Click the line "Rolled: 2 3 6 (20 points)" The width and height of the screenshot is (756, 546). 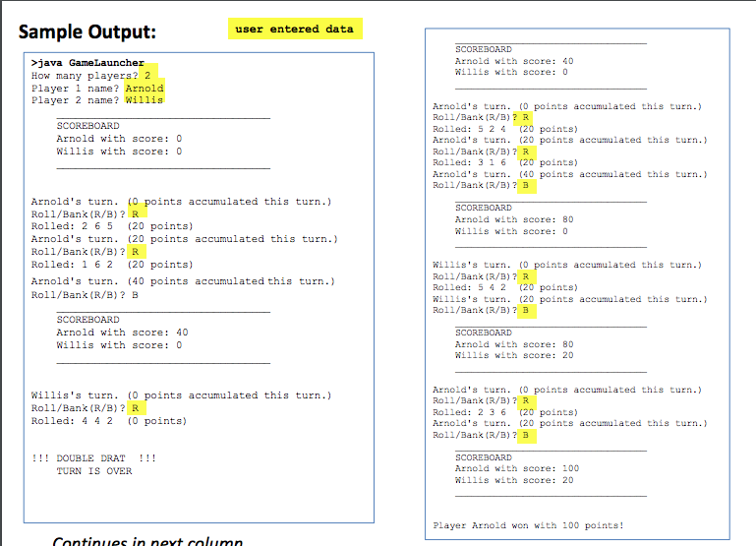(504, 412)
